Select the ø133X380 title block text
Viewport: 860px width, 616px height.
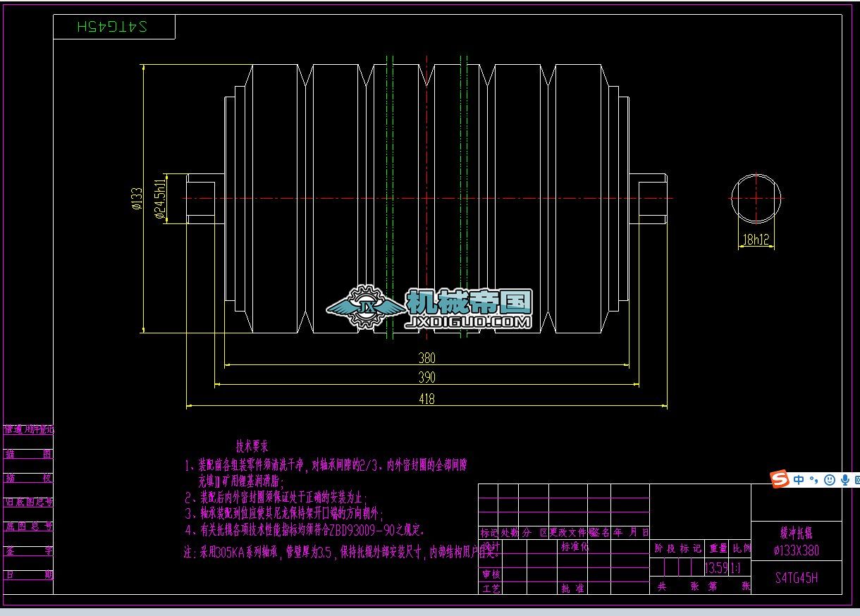(797, 550)
